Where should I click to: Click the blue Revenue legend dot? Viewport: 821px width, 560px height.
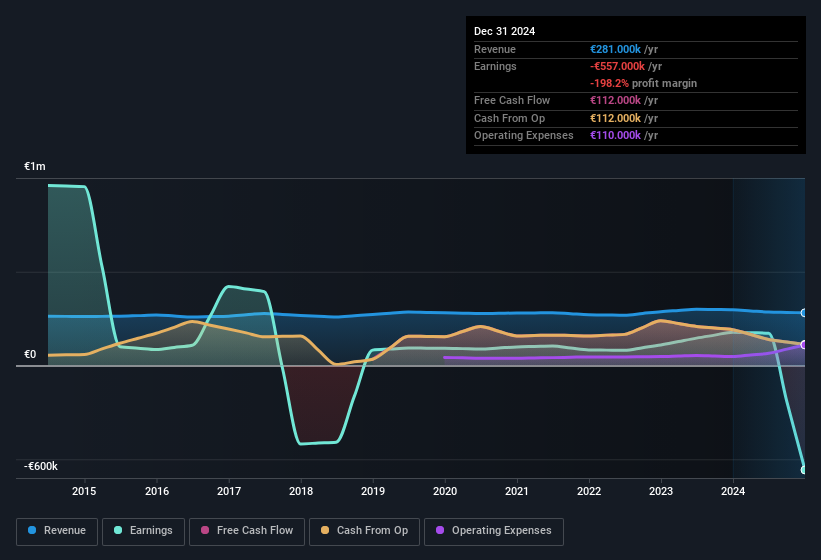[x=33, y=531]
